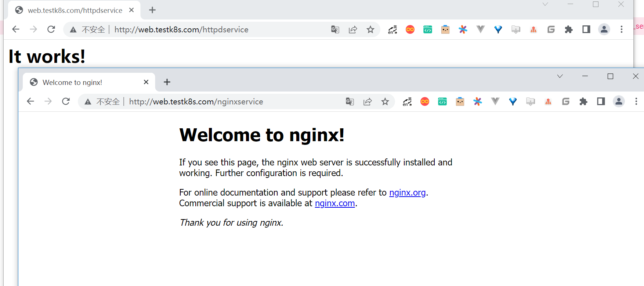
Task: Open Google Translate icon in httpd window
Action: (x=335, y=30)
